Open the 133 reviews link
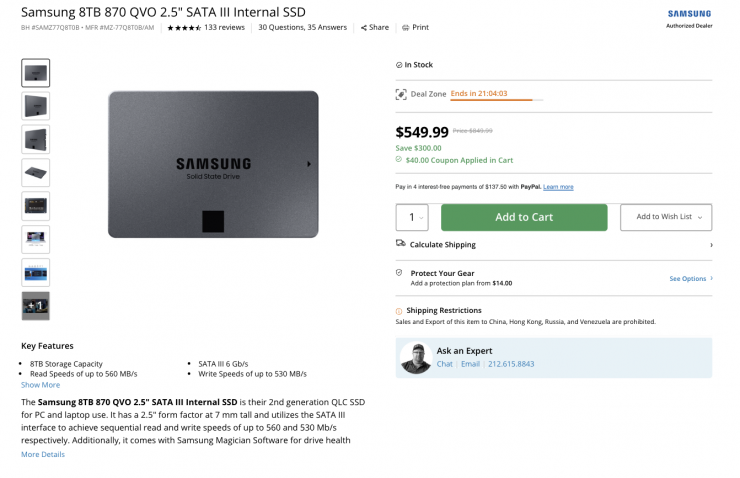Screen dimensions: 740x478 224,28
